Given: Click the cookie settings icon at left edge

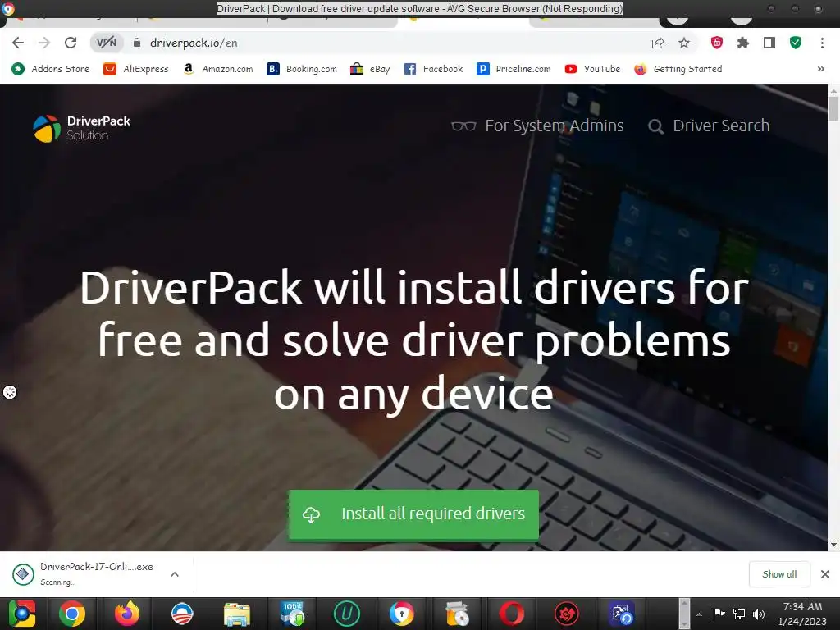Looking at the screenshot, I should 10,392.
